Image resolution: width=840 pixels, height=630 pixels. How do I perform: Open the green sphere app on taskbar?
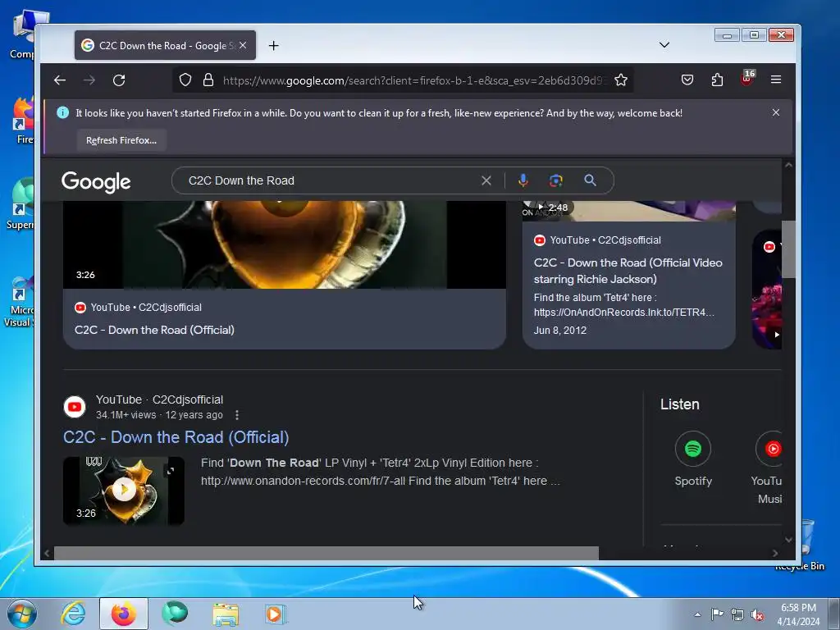[x=175, y=614]
